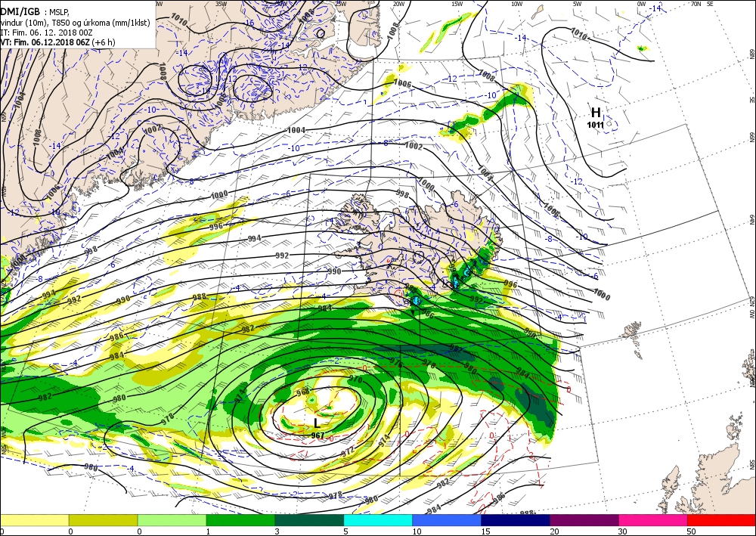Viewport: 756px width, 536px height.
Task: Click the "20W" longitude label
Action: [398, 3]
